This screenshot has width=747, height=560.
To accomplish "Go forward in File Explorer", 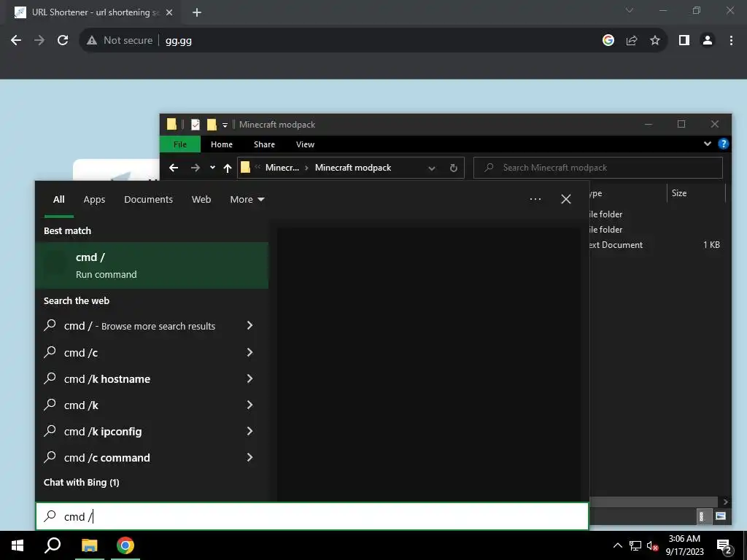I will coord(196,168).
